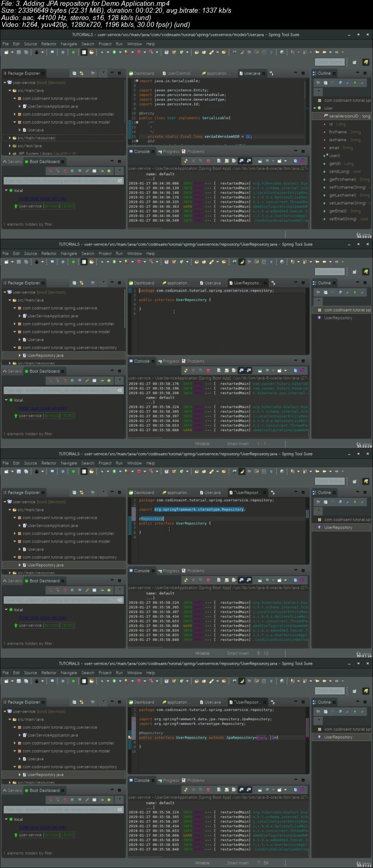This screenshot has height=868, width=373.
Task: Collapse local node in Boot Dashboard, 00:00:58 frame
Action: click(6, 400)
